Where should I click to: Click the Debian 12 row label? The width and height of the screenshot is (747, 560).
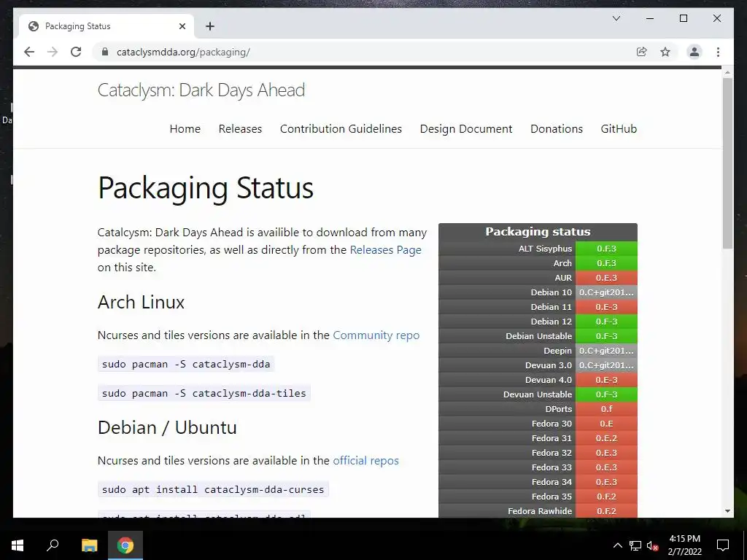click(551, 322)
